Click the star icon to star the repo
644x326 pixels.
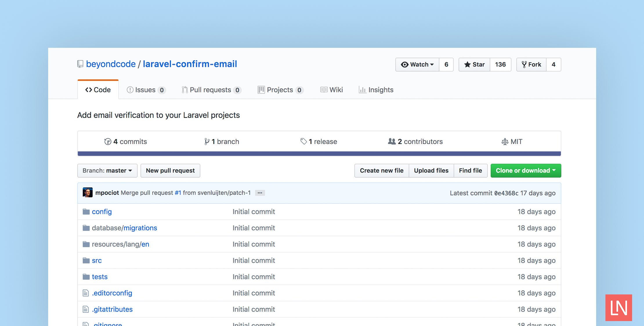(468, 64)
